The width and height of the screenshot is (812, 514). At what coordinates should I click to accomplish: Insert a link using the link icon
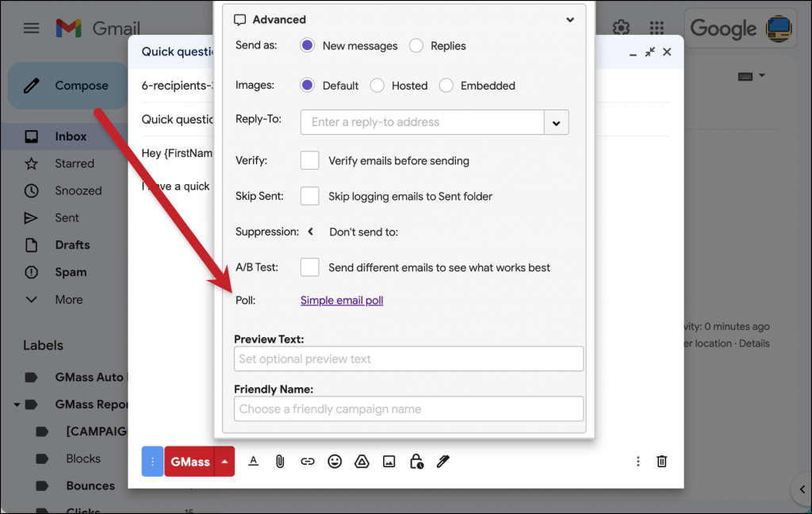[x=308, y=461]
